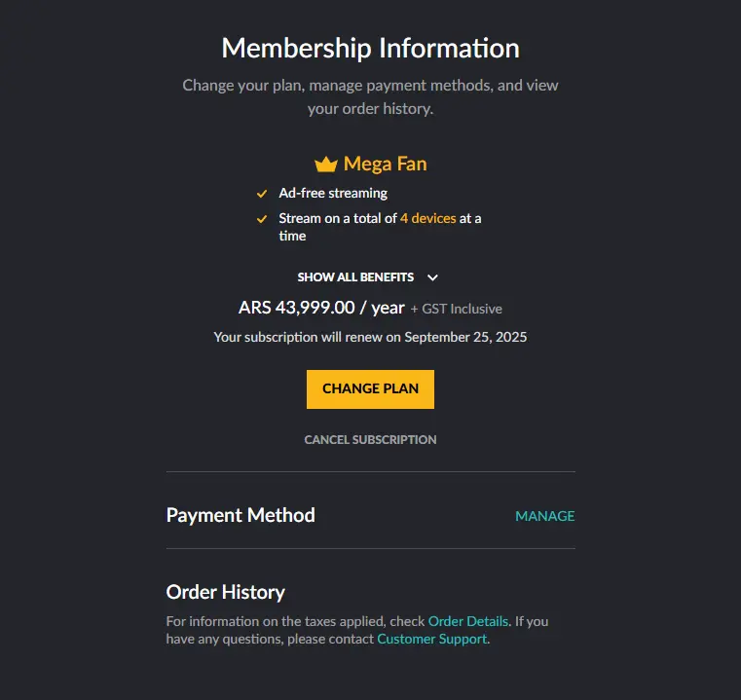Click the checkmark beside Ad-free streaming
This screenshot has height=700, width=741.
tap(262, 194)
